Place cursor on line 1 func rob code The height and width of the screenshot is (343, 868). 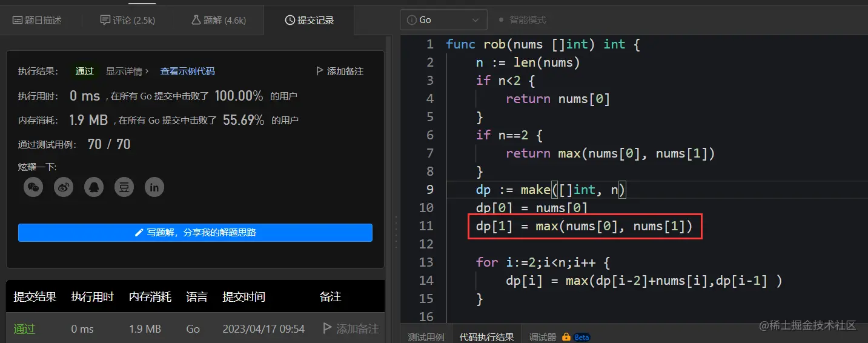543,44
